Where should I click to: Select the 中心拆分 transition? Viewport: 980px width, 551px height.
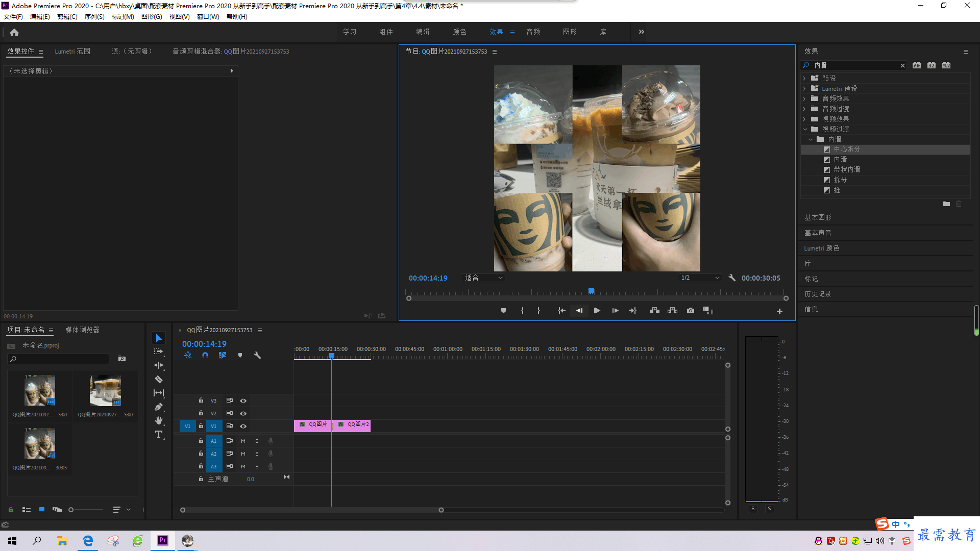coord(847,149)
